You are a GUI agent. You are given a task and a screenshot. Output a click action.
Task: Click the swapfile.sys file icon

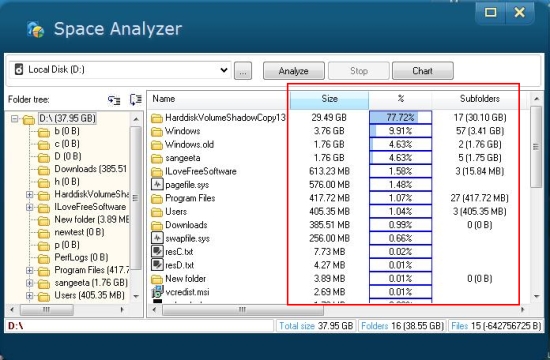pyautogui.click(x=157, y=238)
